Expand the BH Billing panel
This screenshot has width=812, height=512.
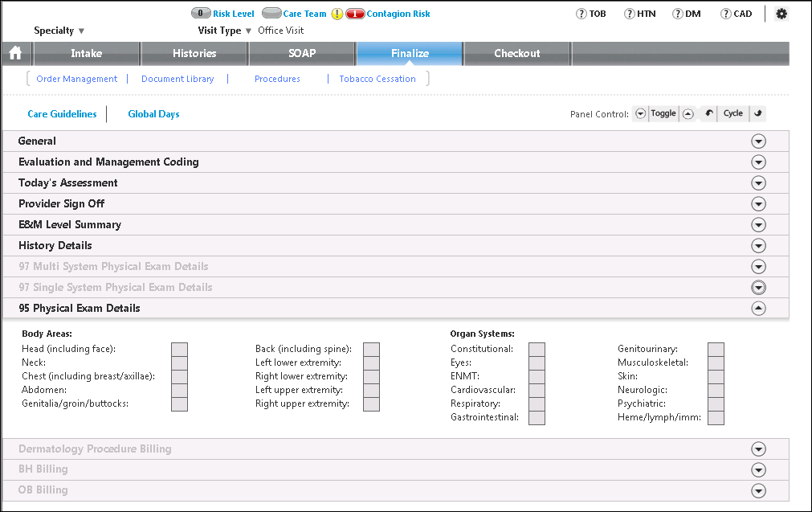pos(759,470)
